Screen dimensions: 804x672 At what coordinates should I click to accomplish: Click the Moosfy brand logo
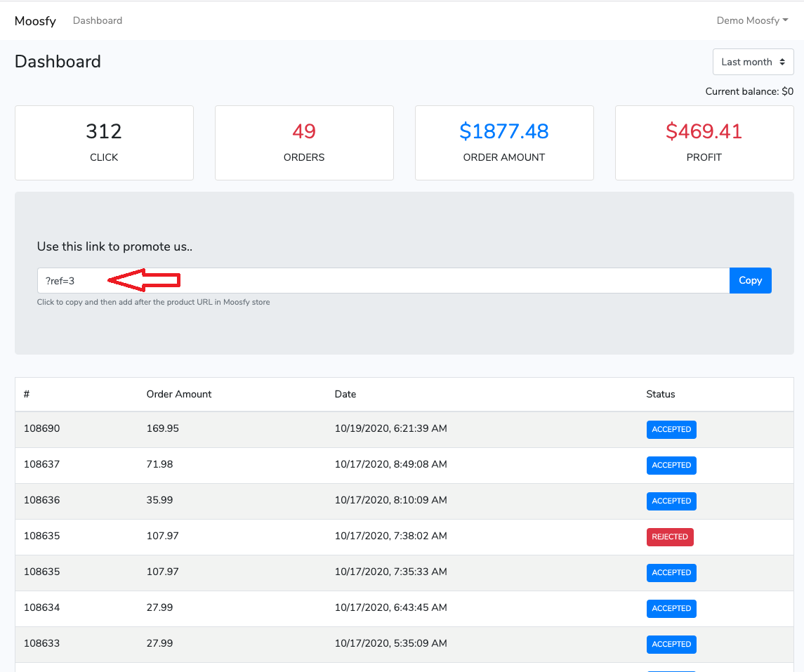click(35, 21)
